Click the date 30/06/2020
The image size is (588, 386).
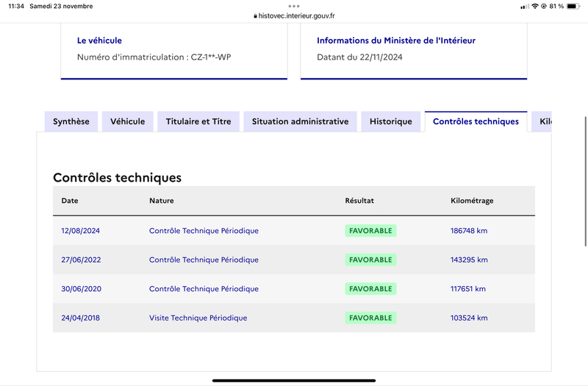[x=82, y=289]
